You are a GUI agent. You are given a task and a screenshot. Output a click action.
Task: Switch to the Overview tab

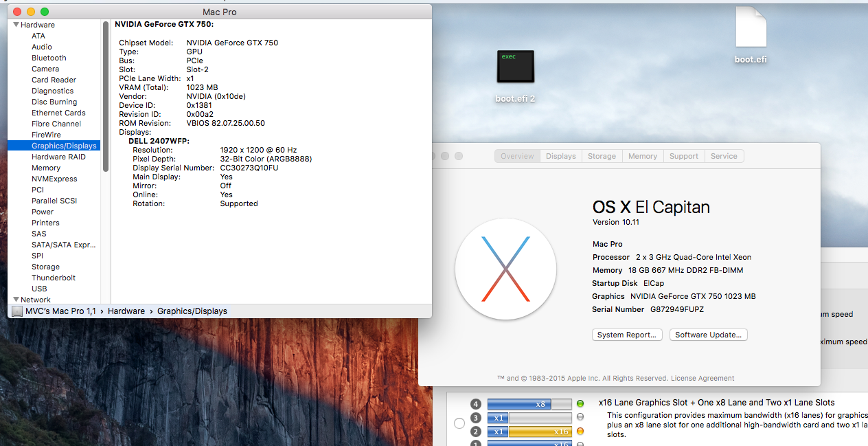(x=517, y=156)
